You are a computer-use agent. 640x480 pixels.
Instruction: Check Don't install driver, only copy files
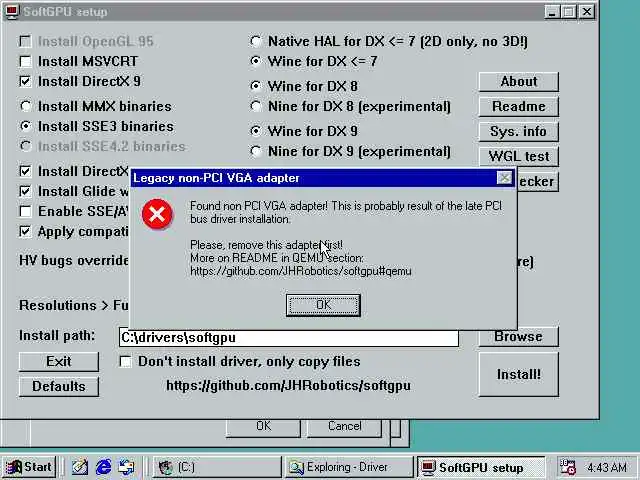coord(125,362)
